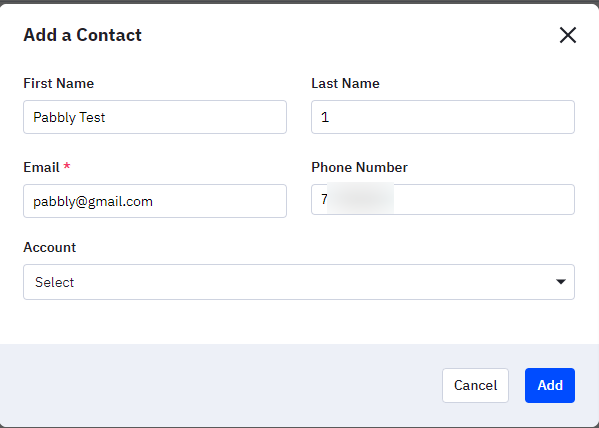599x428 pixels.
Task: Click the Email field with pabbly@gmail.com
Action: (155, 201)
